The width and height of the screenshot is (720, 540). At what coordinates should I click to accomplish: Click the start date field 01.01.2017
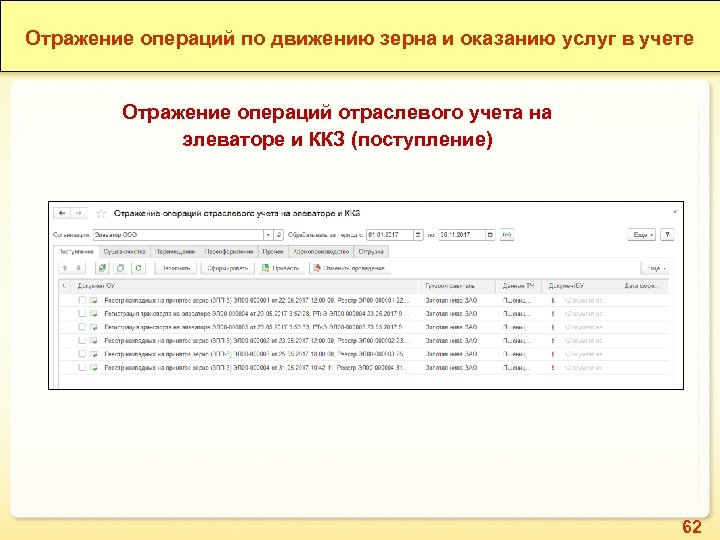pos(390,235)
